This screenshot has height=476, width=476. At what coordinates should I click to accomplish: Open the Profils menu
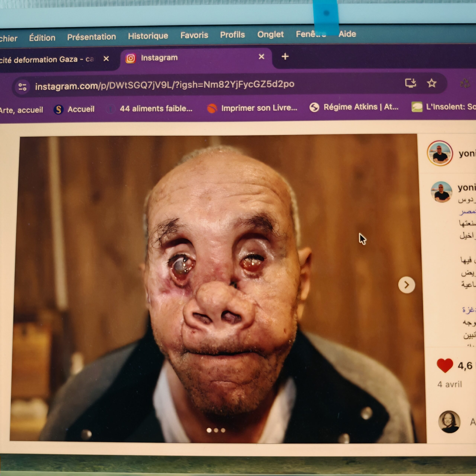pyautogui.click(x=232, y=35)
